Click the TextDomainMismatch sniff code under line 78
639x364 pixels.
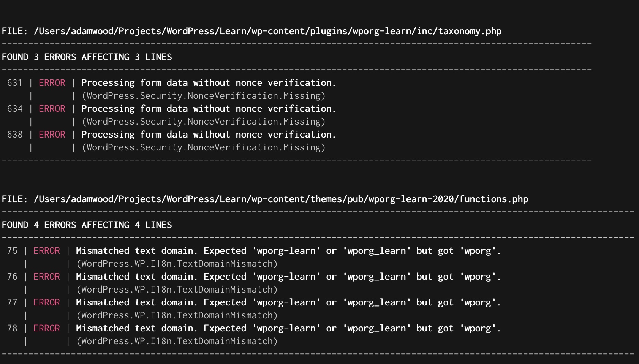tap(177, 341)
